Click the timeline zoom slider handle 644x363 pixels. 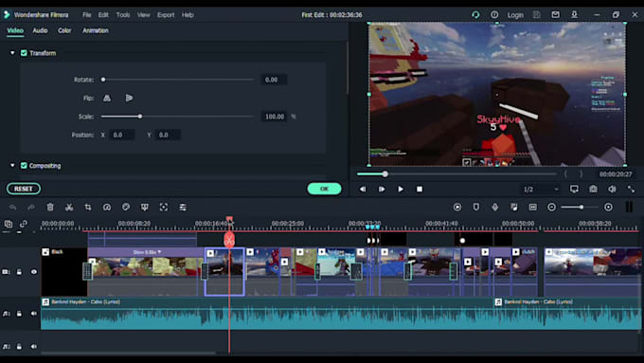[x=581, y=208]
